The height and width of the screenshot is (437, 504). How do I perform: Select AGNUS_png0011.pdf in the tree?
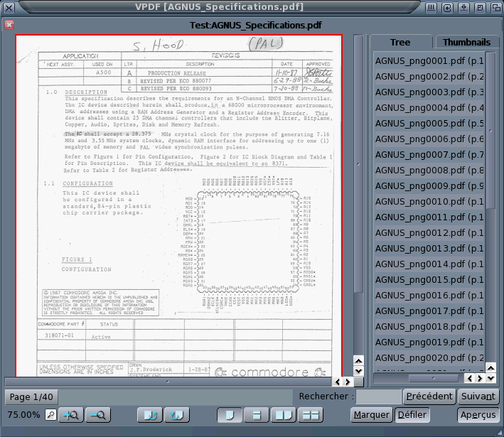click(429, 217)
